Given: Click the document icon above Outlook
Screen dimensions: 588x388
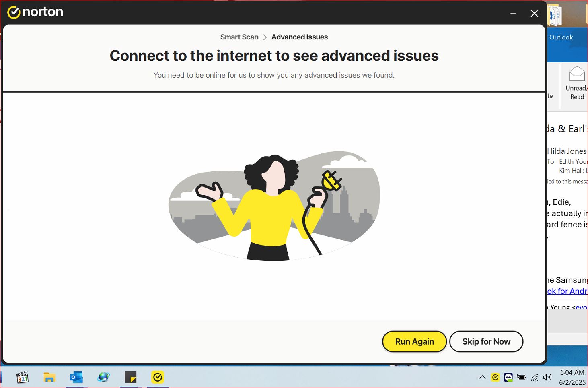Looking at the screenshot, I should (555, 16).
